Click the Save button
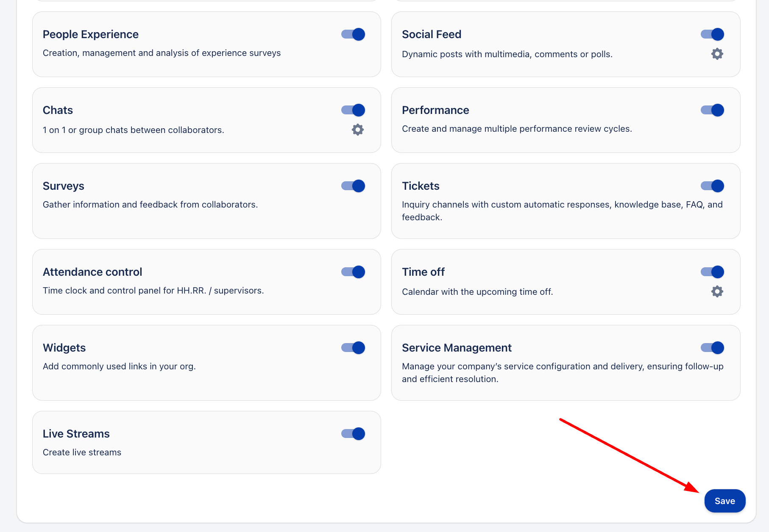The image size is (769, 532). 724,501
